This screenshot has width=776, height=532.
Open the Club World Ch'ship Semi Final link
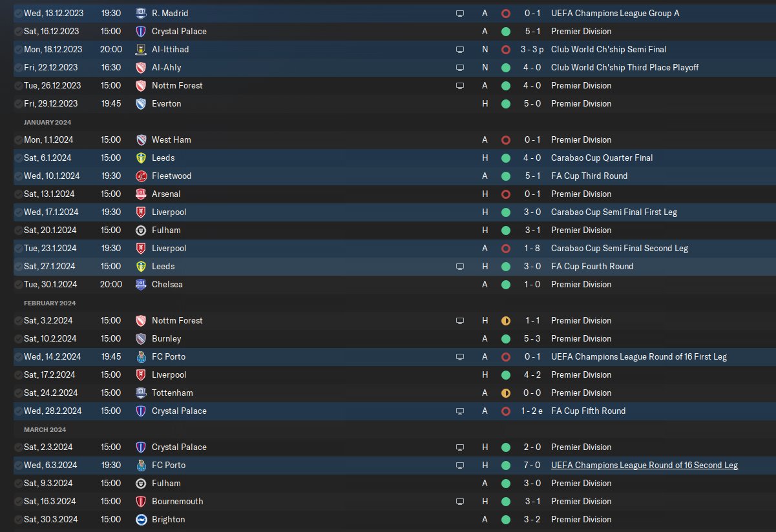click(609, 49)
